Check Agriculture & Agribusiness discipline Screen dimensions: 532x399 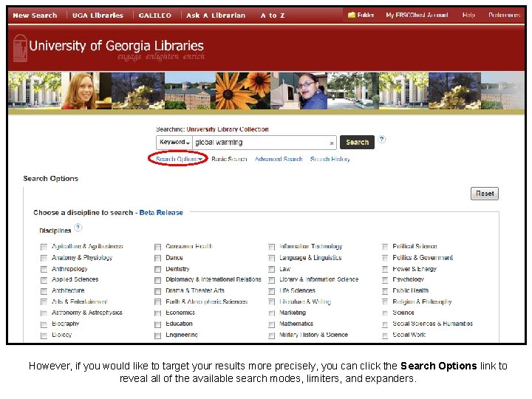(44, 247)
